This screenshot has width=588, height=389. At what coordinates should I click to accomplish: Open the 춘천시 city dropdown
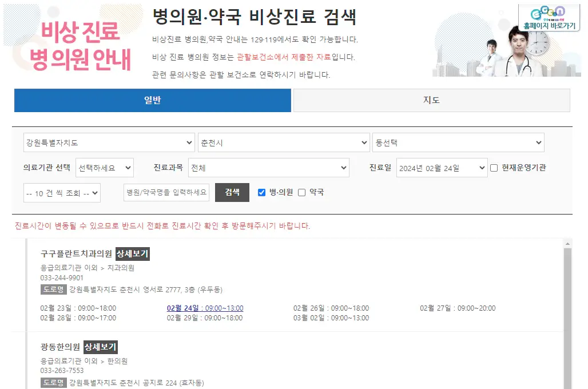point(284,142)
